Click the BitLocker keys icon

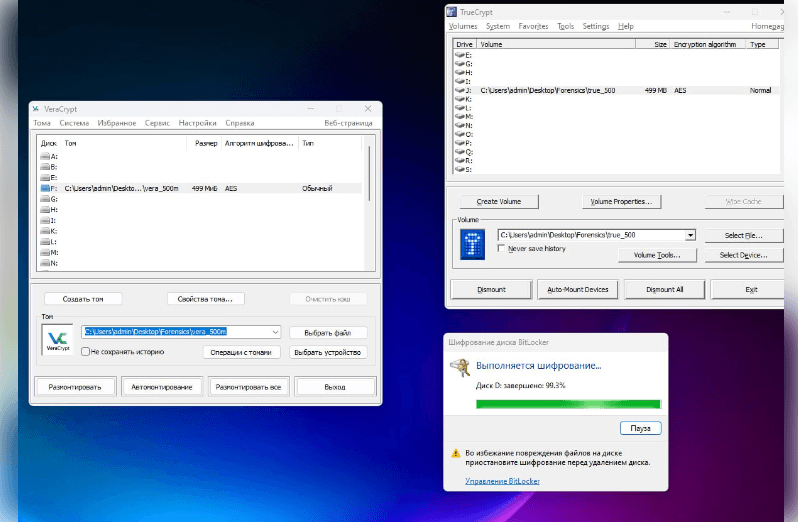point(460,367)
